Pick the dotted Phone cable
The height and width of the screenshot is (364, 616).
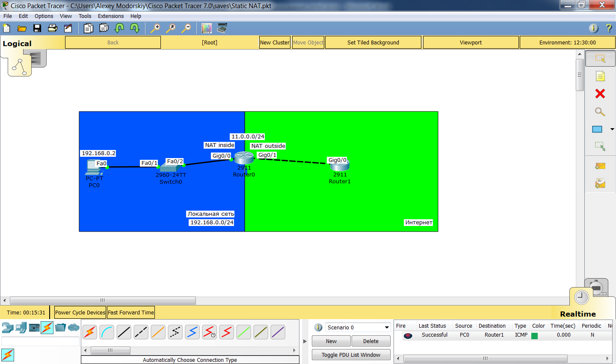[175, 332]
